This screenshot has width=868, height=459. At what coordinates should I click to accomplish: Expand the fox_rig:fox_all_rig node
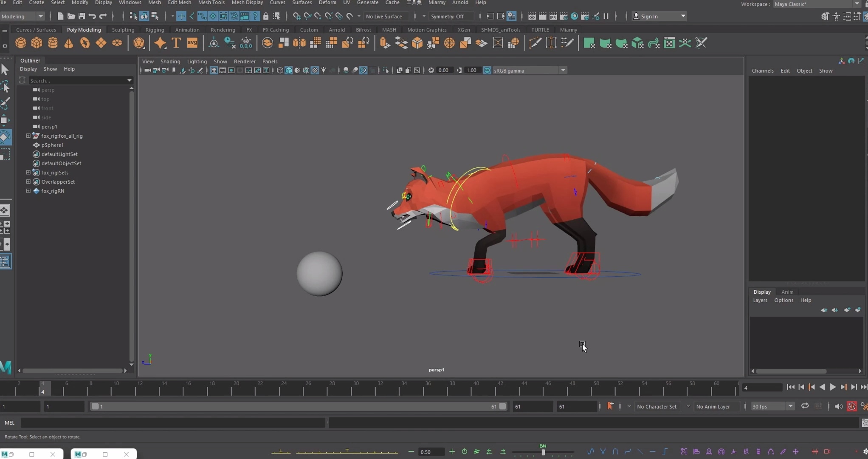pyautogui.click(x=28, y=136)
